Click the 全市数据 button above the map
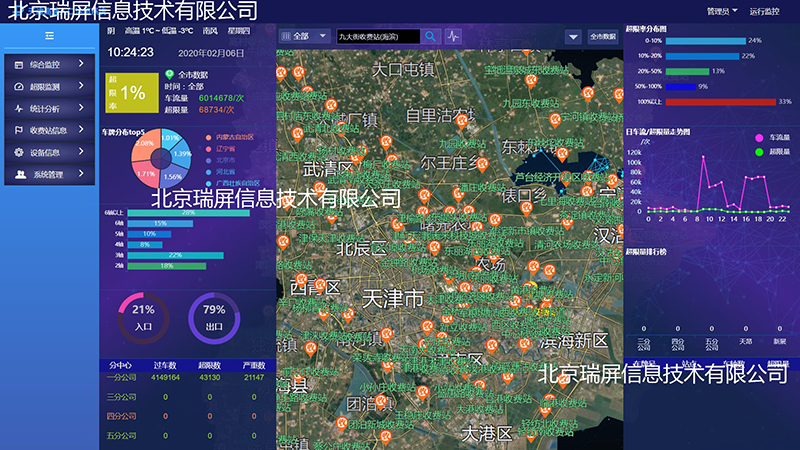 [x=603, y=37]
